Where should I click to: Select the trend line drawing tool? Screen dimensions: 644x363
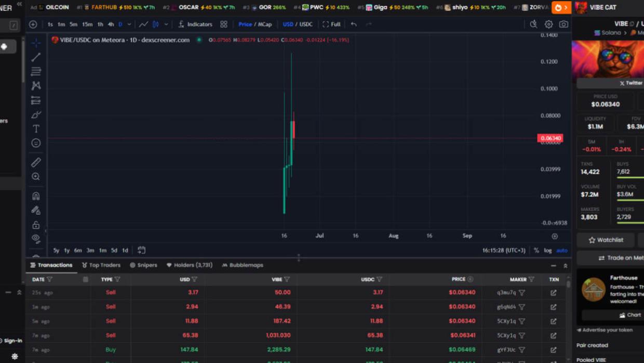pyautogui.click(x=36, y=57)
